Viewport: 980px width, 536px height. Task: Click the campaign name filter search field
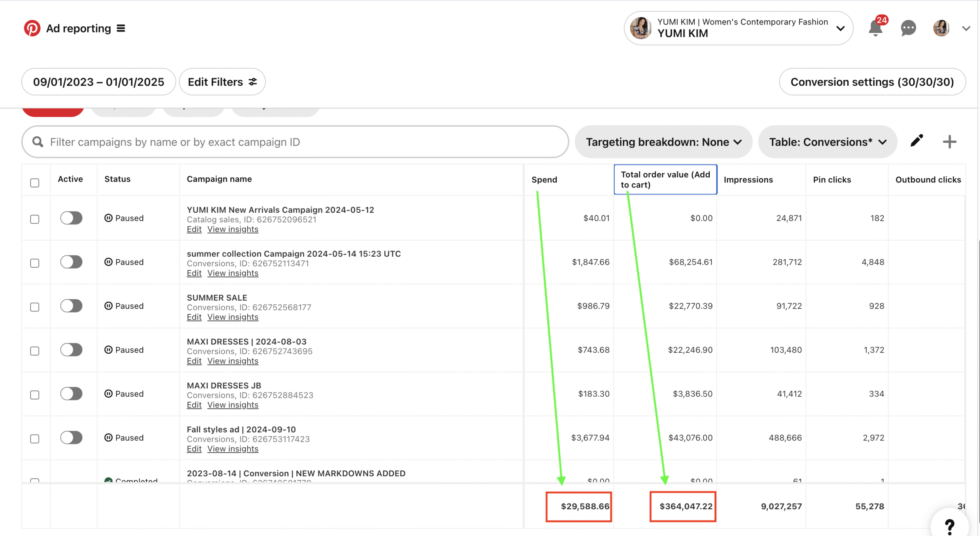click(x=295, y=142)
